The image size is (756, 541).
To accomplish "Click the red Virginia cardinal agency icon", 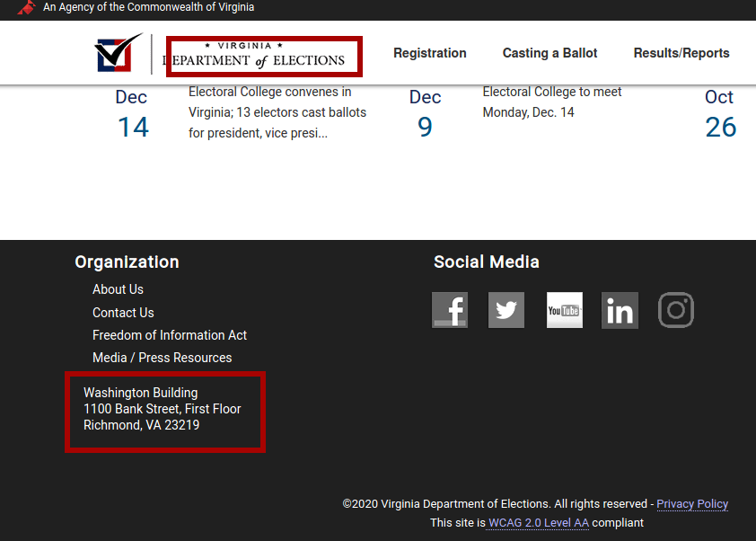I will [27, 7].
